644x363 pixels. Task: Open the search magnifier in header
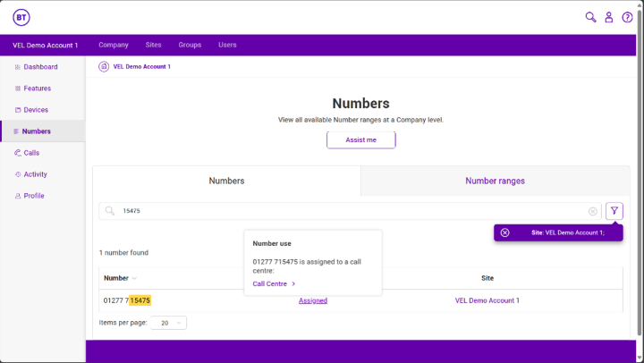(590, 17)
